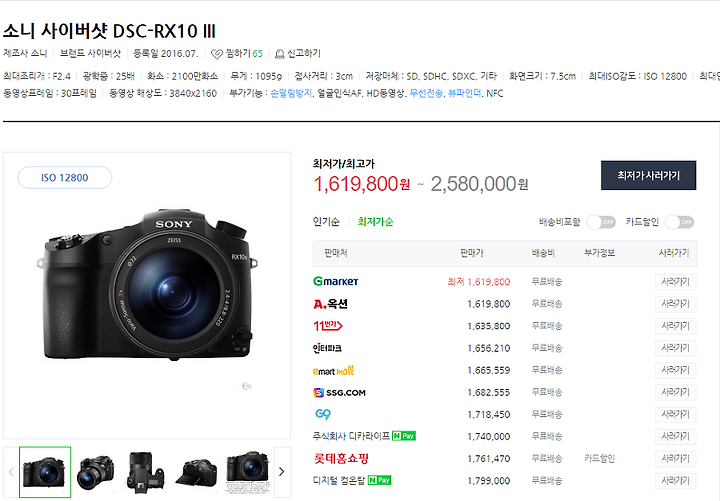Click the highest price 2,580,000원
This screenshot has height=501, width=720.
click(479, 184)
